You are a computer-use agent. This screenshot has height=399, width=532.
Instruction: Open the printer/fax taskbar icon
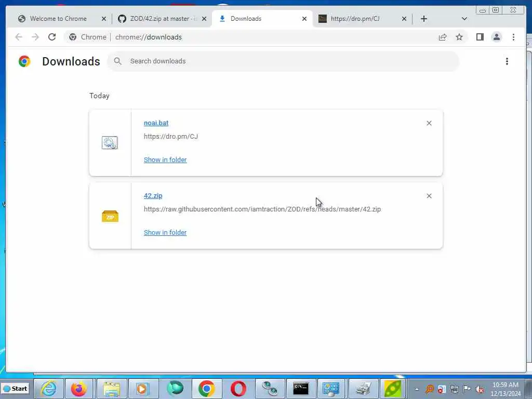(x=363, y=389)
